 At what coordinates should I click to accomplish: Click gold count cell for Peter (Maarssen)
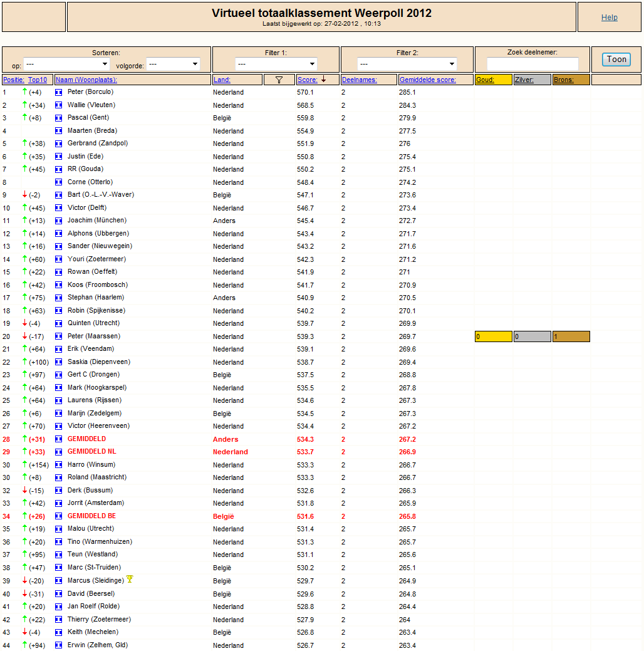point(493,336)
